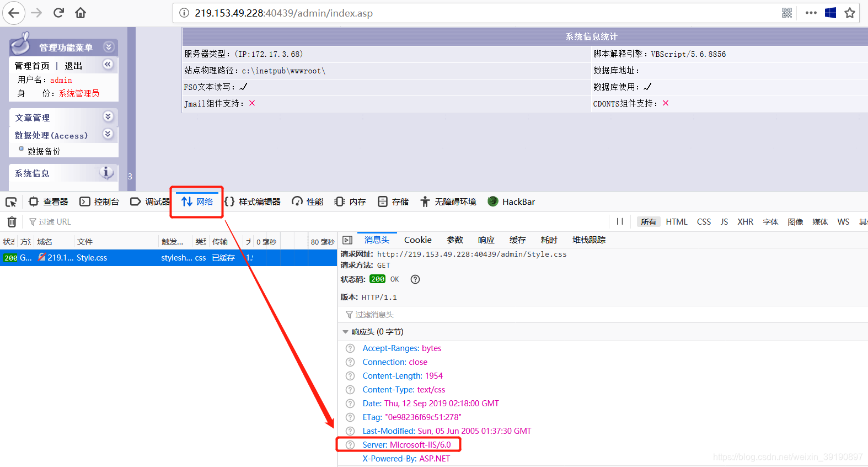Open help for Content-Type header
Image resolution: width=868 pixels, height=467 pixels.
click(350, 390)
